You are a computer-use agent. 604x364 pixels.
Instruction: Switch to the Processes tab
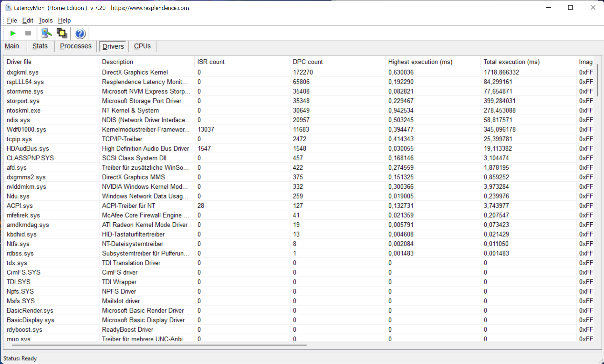(x=76, y=46)
